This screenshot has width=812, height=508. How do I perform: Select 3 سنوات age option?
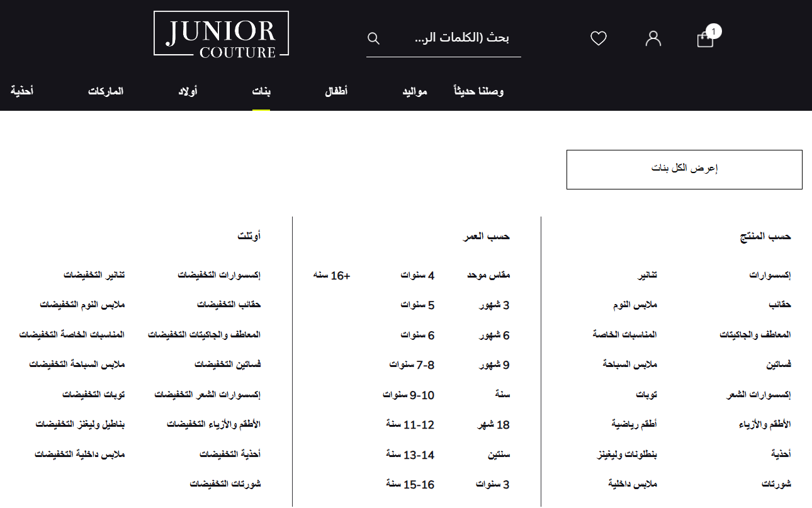point(493,485)
